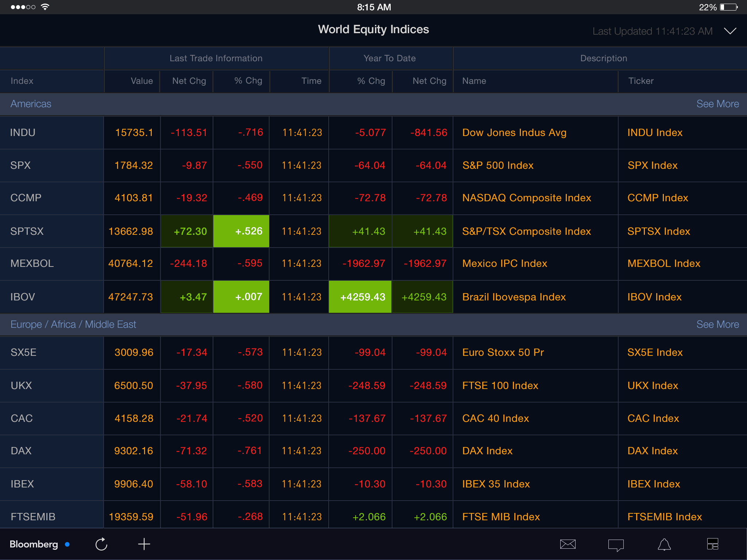747x560 pixels.
Task: Open FTSE 100 Index name
Action: point(500,386)
